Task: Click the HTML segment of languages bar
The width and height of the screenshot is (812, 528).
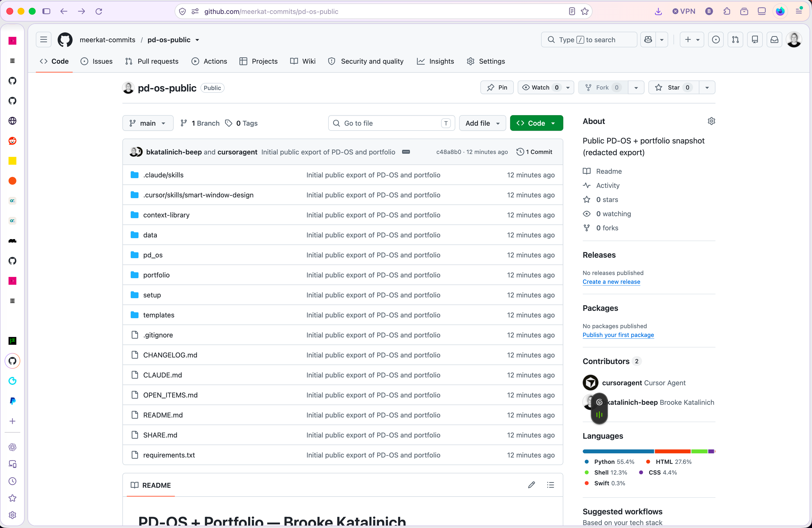Action: pos(673,452)
